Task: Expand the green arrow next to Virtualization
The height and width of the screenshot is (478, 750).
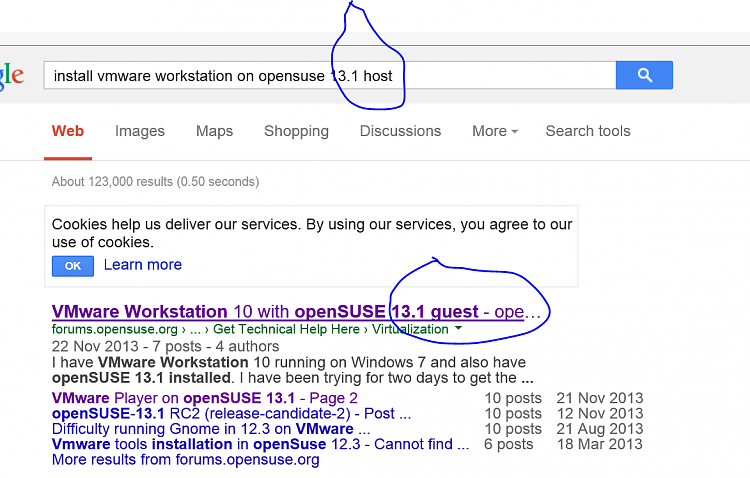Action: click(x=458, y=328)
